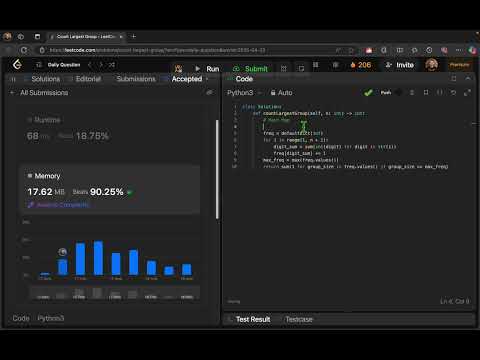Viewport: 480px width, 360px height.
Task: Click the bookmark icon in the editor toolbar
Action: (426, 92)
